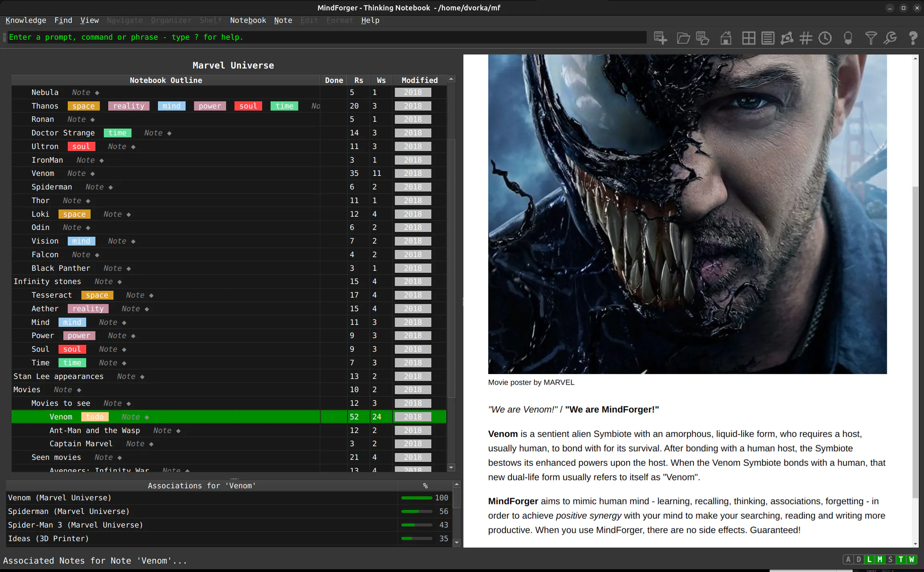
Task: Click the green L status indicator
Action: 869,560
